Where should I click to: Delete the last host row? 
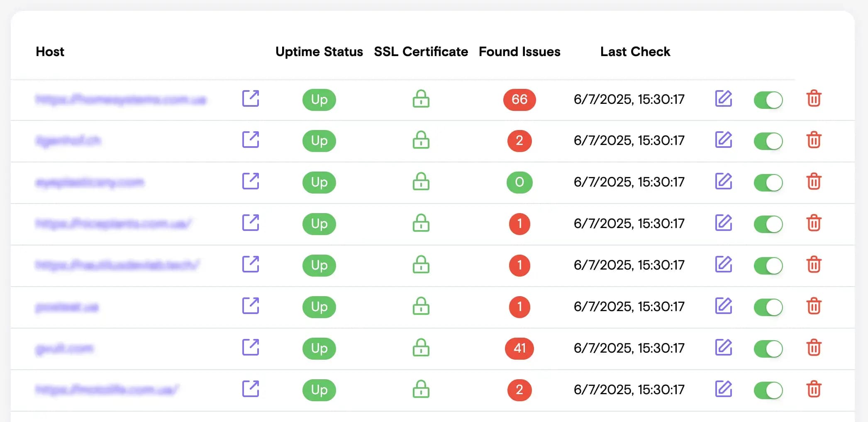814,389
